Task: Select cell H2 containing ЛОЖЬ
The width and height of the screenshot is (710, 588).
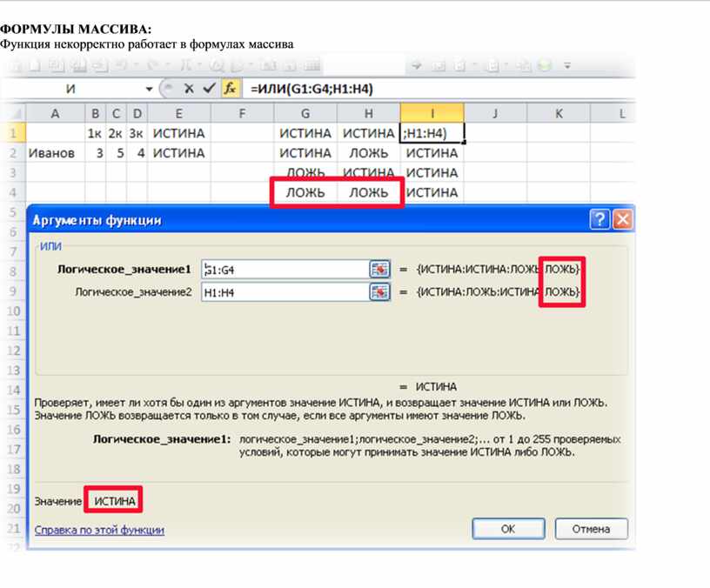Action: coord(369,153)
